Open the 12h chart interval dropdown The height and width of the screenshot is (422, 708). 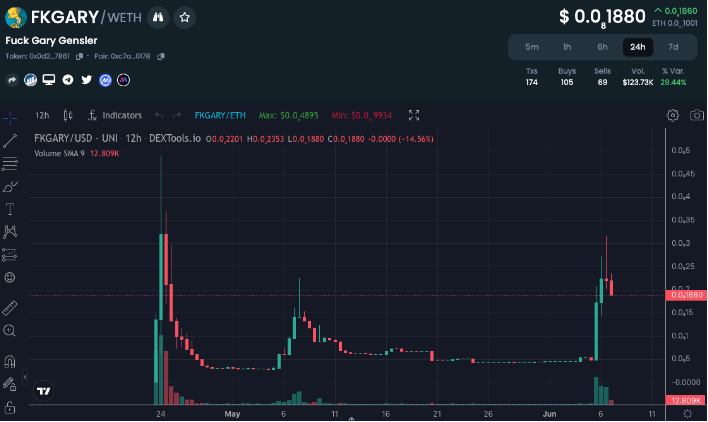coord(42,115)
